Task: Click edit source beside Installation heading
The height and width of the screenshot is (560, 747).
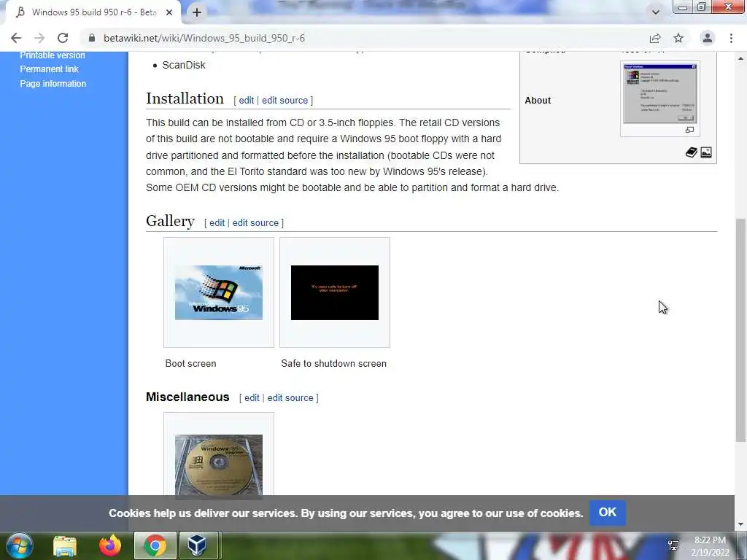Action: (285, 101)
